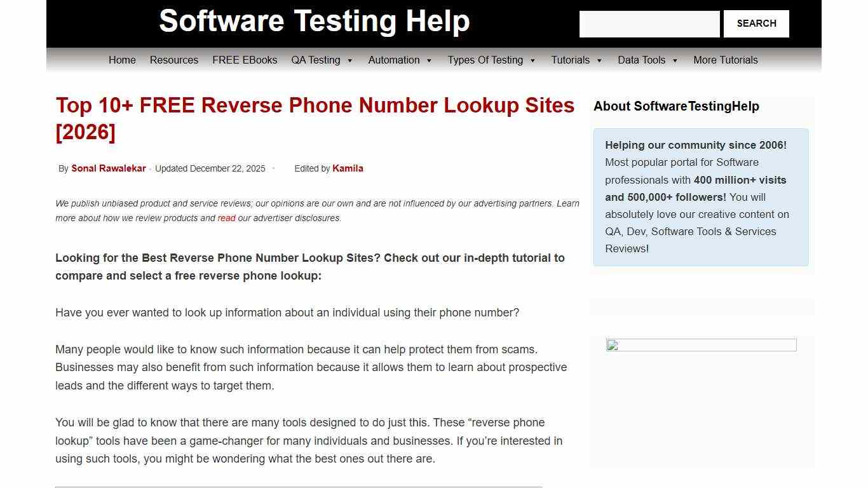Click the More Tutorials navigation item

coord(725,60)
